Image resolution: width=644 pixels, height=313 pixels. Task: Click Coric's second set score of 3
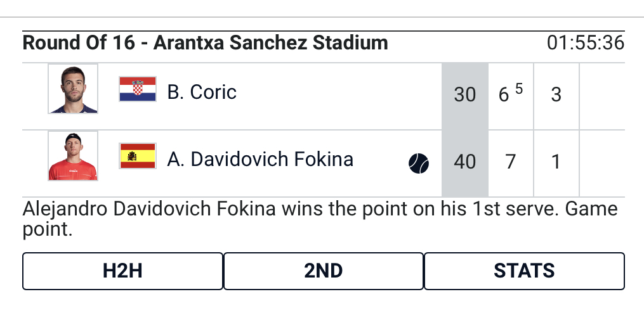click(x=556, y=95)
